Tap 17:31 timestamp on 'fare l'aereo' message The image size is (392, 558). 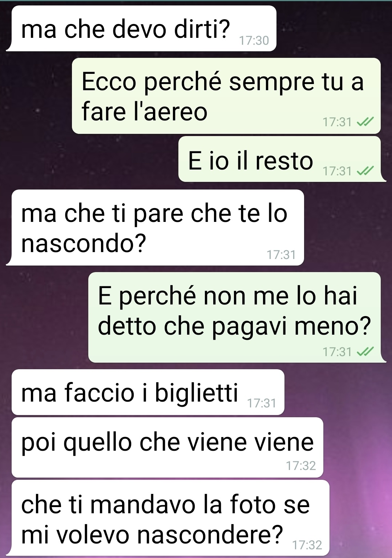[338, 122]
